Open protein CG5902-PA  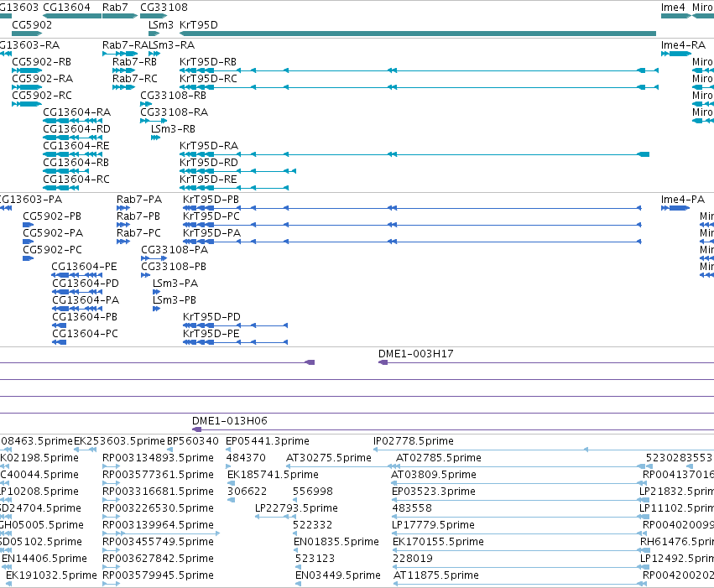click(53, 233)
